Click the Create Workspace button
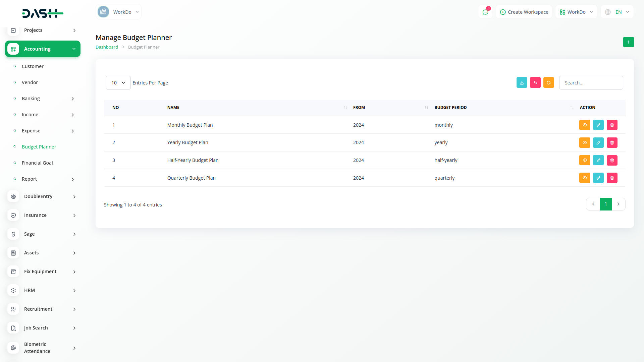The width and height of the screenshot is (644, 362). point(524,12)
